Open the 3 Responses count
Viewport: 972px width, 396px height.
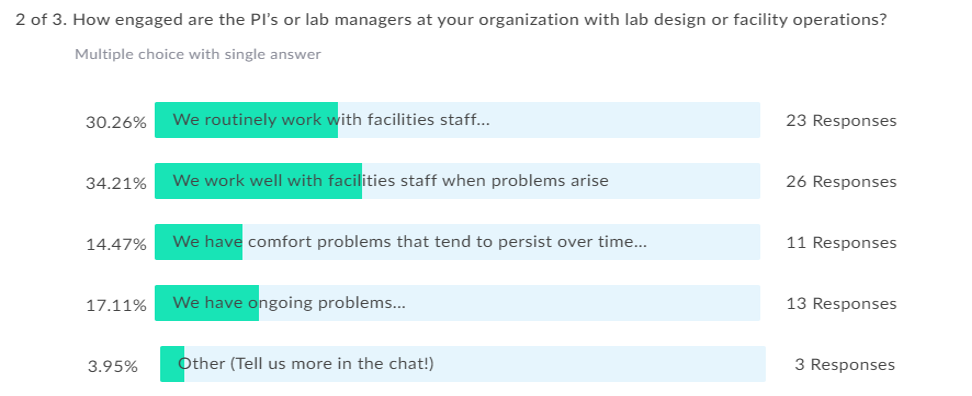pyautogui.click(x=845, y=364)
